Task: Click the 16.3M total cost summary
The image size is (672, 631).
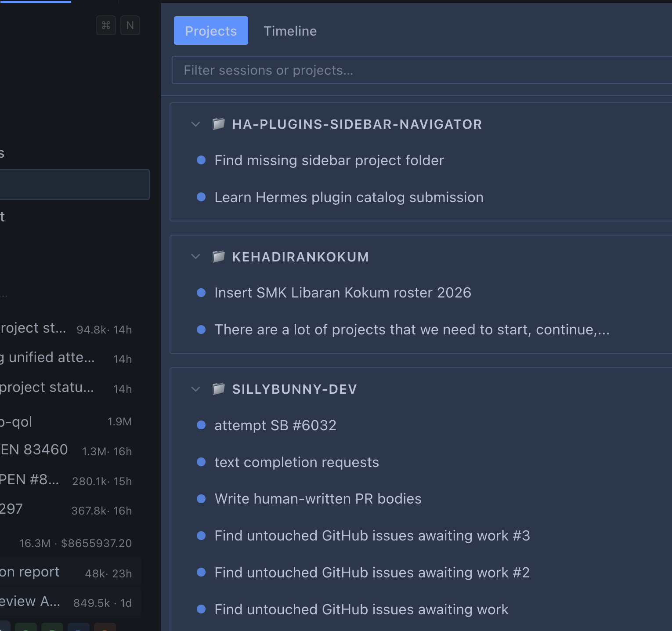Action: point(76,543)
